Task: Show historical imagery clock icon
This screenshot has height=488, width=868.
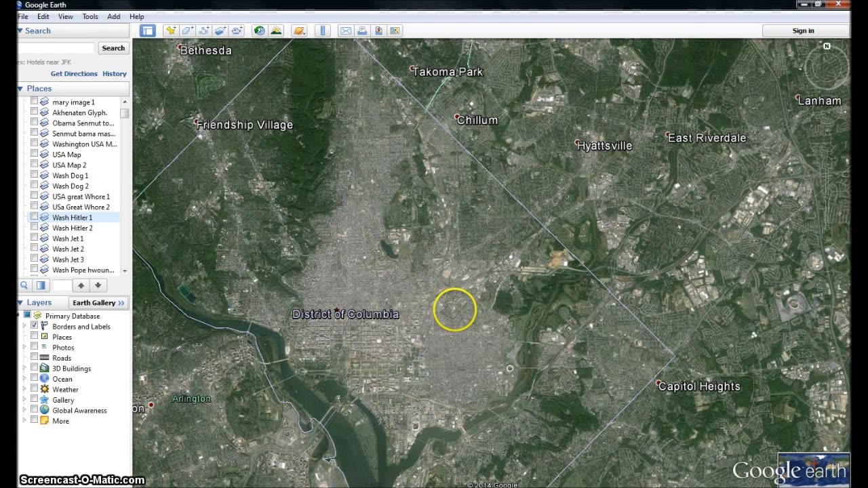Action: pyautogui.click(x=260, y=30)
